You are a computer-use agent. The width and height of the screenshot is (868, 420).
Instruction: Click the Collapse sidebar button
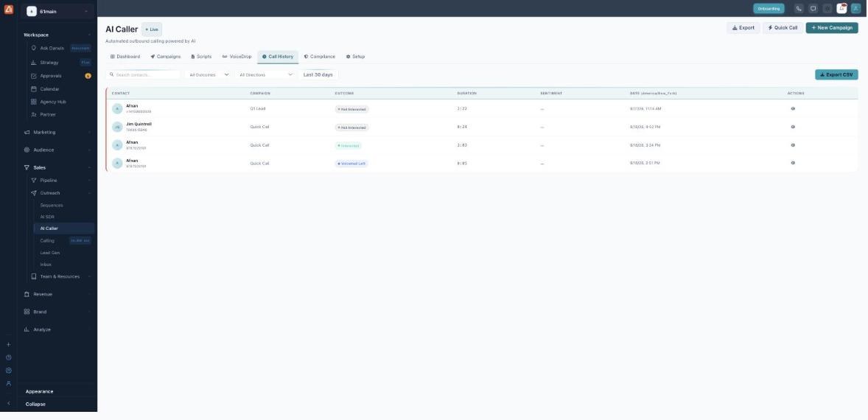click(35, 405)
